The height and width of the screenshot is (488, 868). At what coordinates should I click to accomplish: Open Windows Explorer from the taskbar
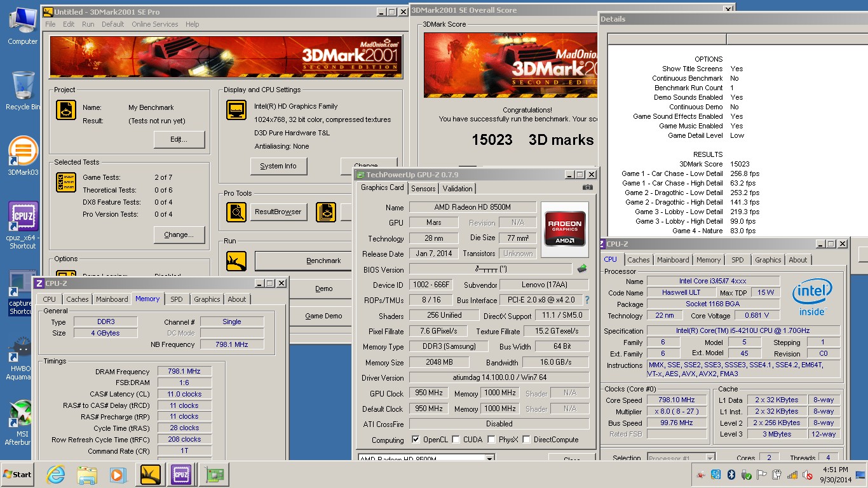(x=86, y=475)
